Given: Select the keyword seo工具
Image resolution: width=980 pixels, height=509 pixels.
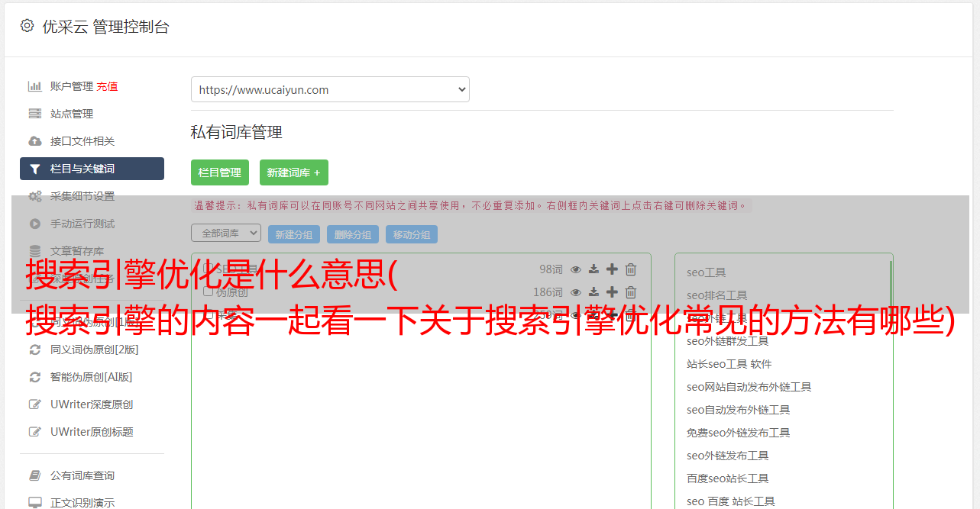Looking at the screenshot, I should [x=707, y=272].
